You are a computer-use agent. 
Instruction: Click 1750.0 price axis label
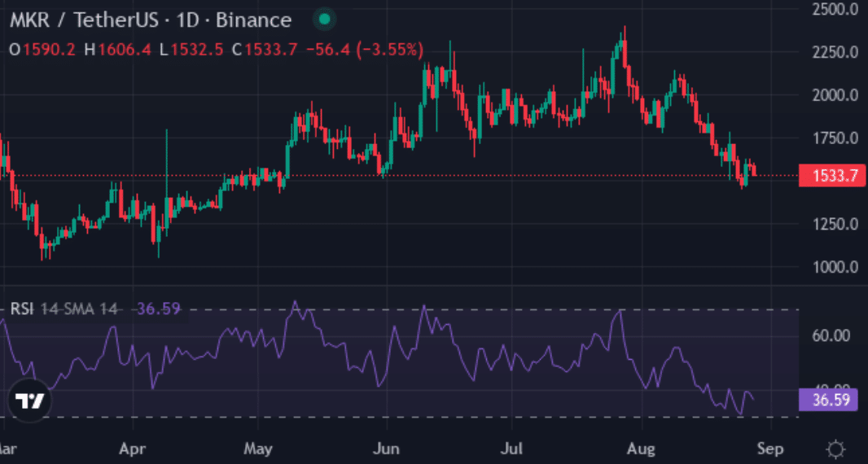pos(835,138)
